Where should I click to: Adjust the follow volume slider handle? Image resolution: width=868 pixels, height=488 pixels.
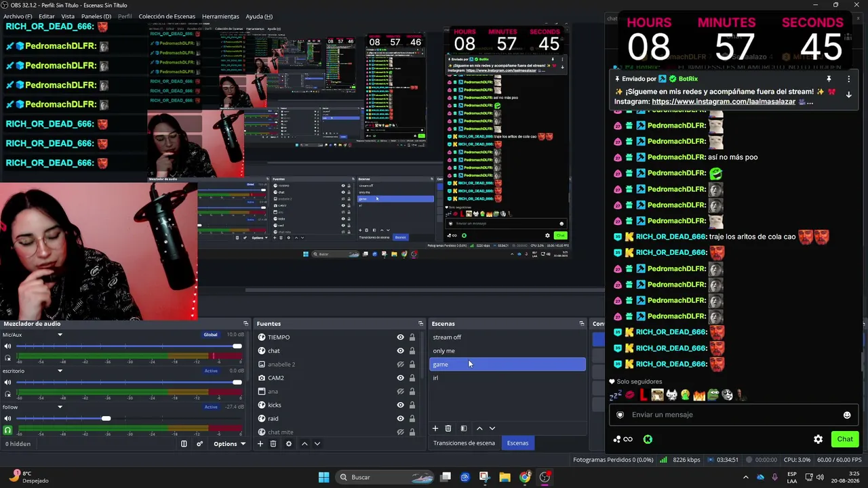pyautogui.click(x=106, y=418)
